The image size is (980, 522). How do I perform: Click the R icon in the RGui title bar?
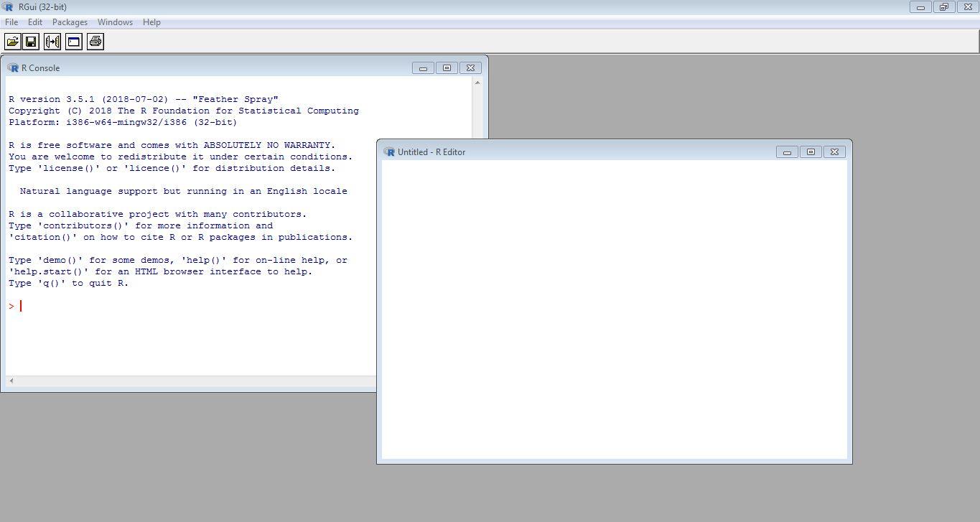[7, 7]
